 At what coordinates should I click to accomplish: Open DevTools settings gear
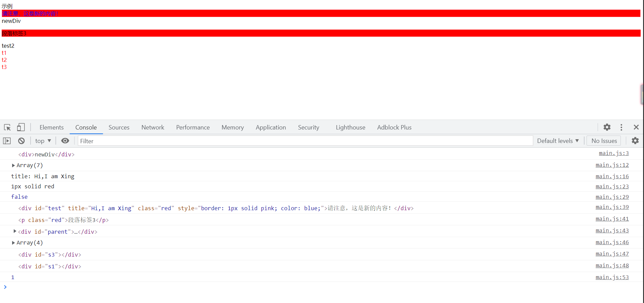(x=607, y=127)
